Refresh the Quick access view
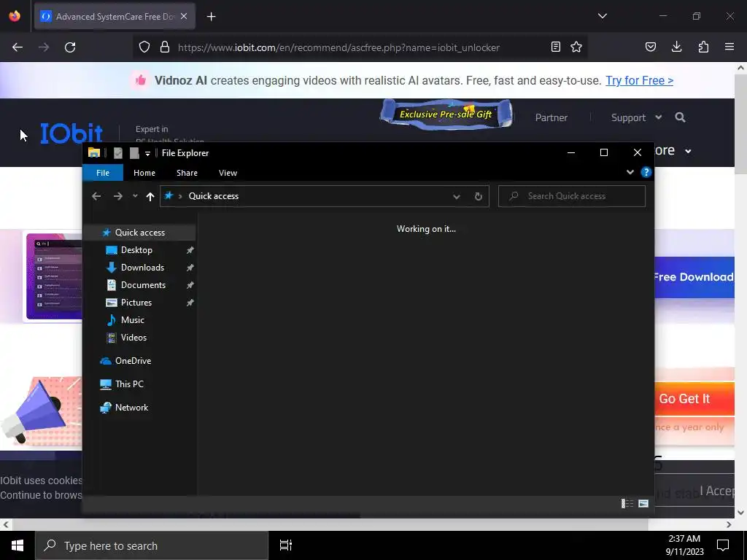 (x=479, y=196)
